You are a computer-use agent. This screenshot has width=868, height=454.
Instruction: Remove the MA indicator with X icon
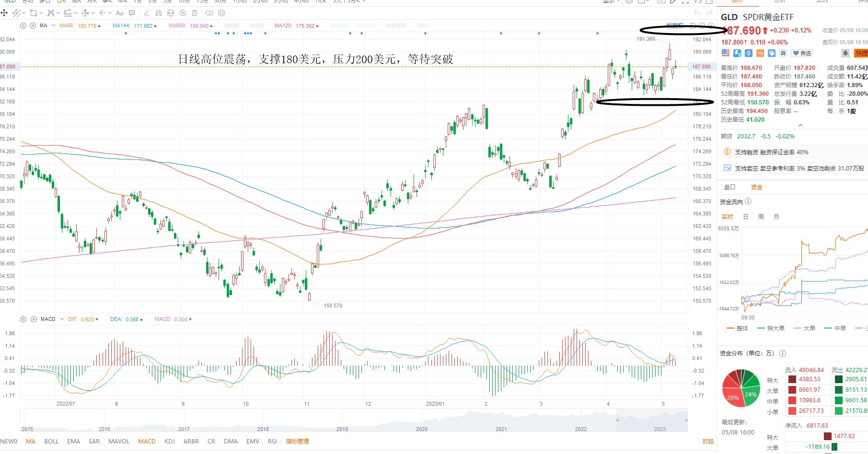point(33,25)
